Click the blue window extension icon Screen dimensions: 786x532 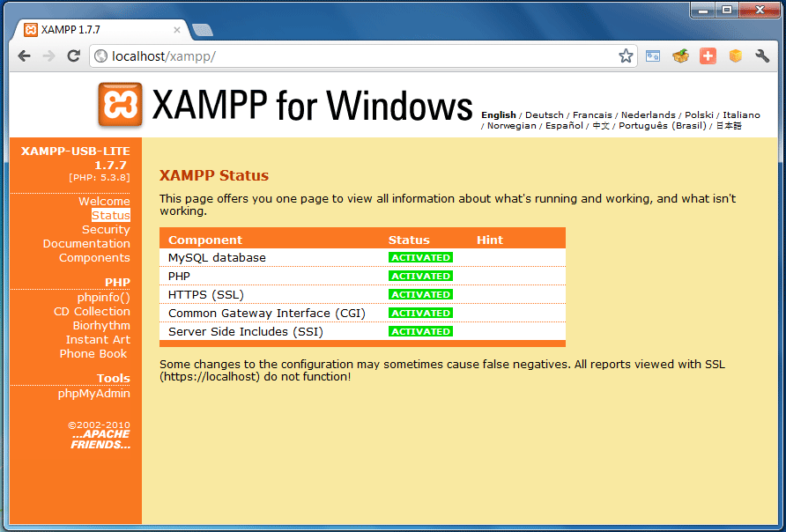[x=653, y=56]
